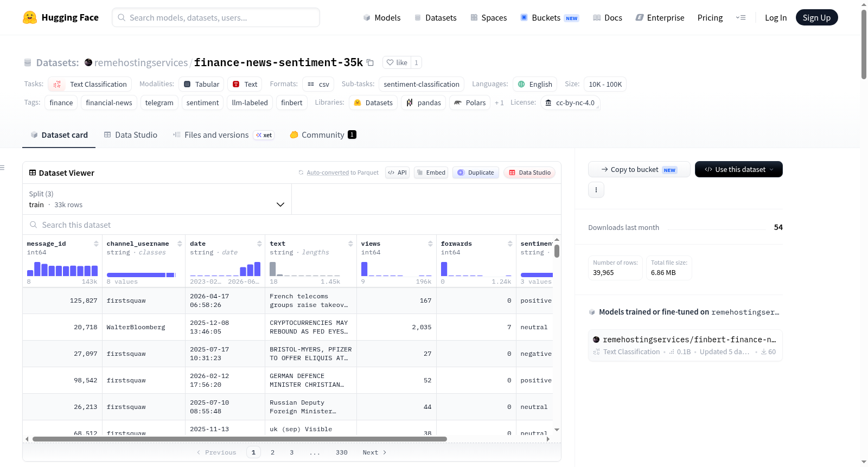868x467 pixels.
Task: Click the Text Classification task tag
Action: pos(90,84)
